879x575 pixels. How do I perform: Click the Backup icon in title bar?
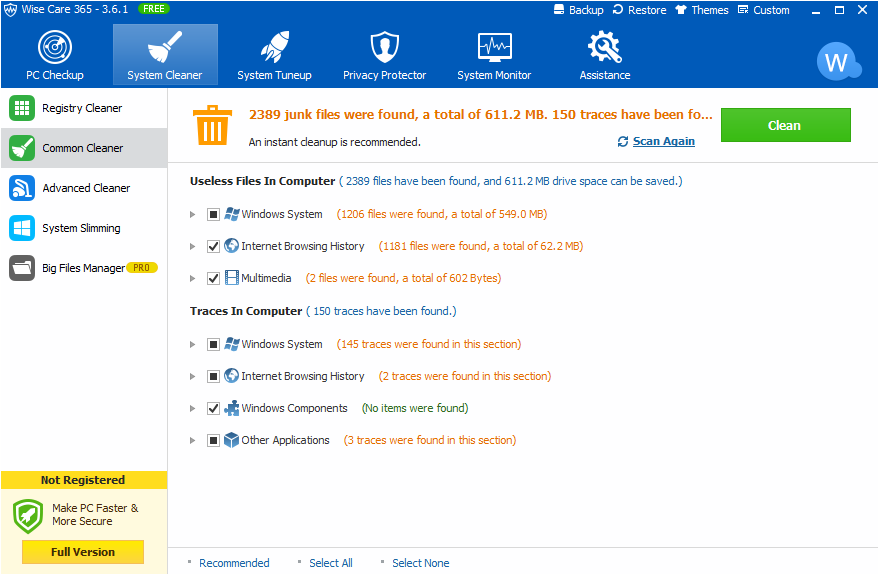pos(558,10)
